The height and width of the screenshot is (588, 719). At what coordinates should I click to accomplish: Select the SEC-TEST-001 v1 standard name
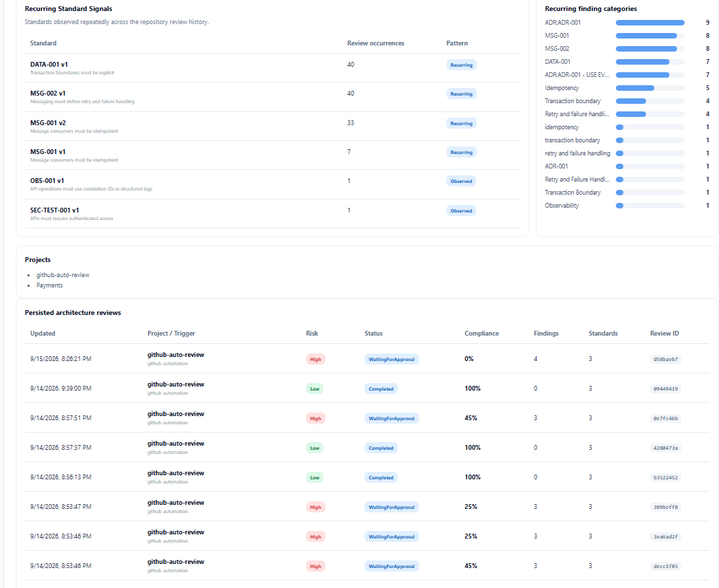[x=54, y=210]
